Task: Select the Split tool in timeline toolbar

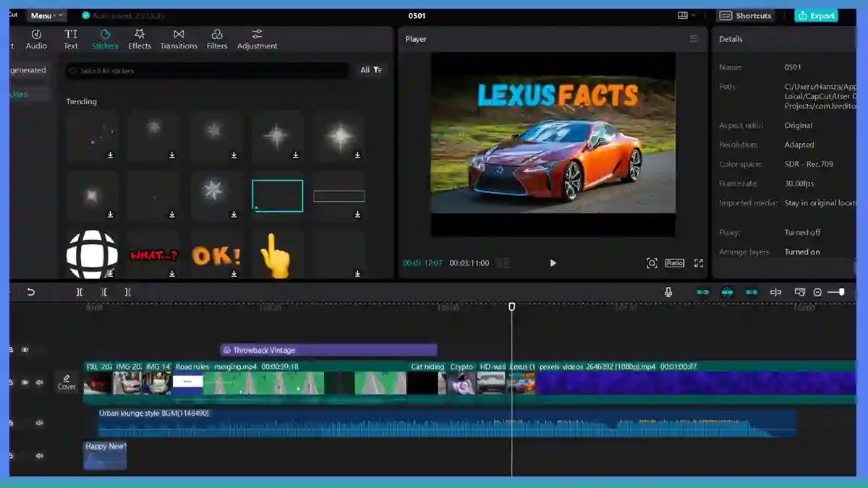Action: click(x=80, y=292)
